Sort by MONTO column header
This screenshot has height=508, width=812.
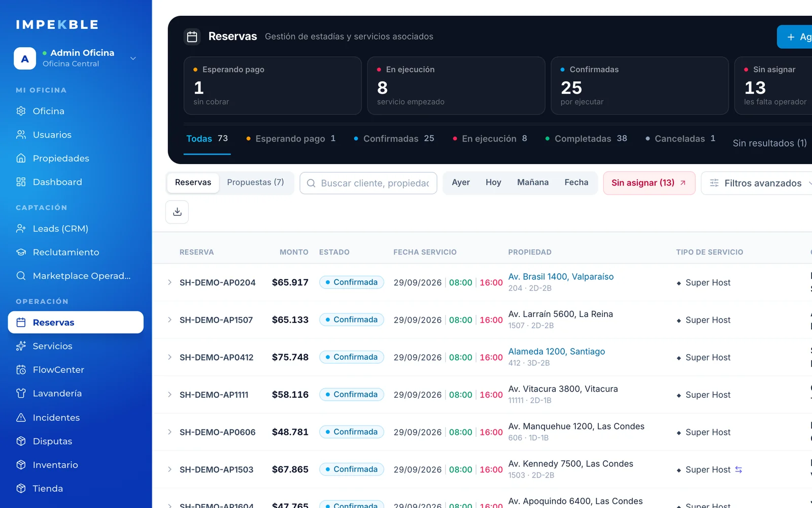294,252
